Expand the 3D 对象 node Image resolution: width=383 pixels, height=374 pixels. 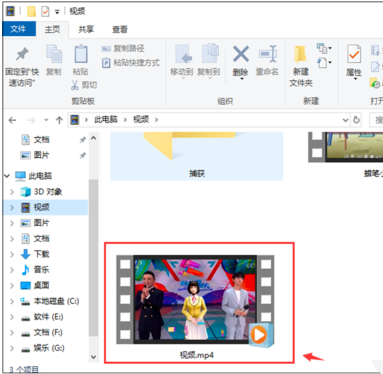pos(12,192)
